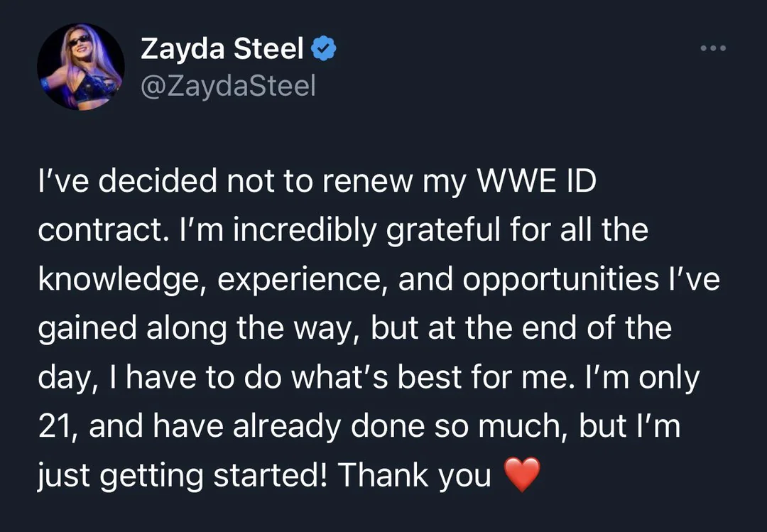
Task: Open the three-dot more options menu
Action: point(712,49)
